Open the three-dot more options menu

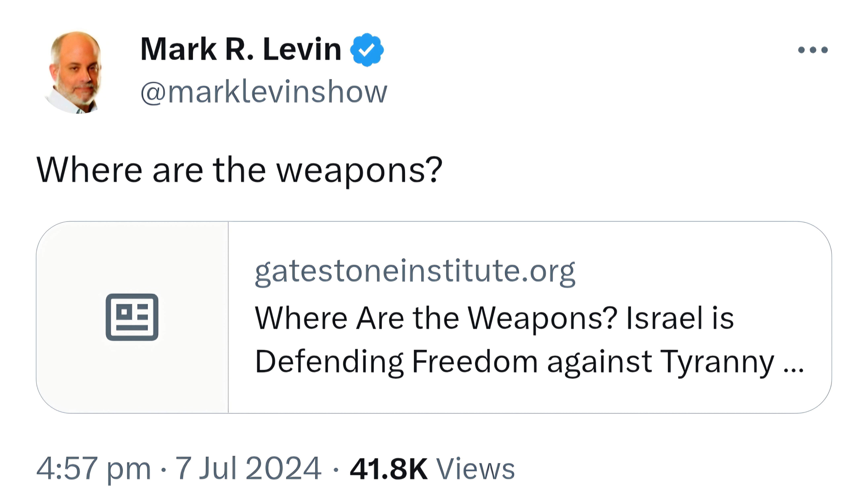point(813,50)
